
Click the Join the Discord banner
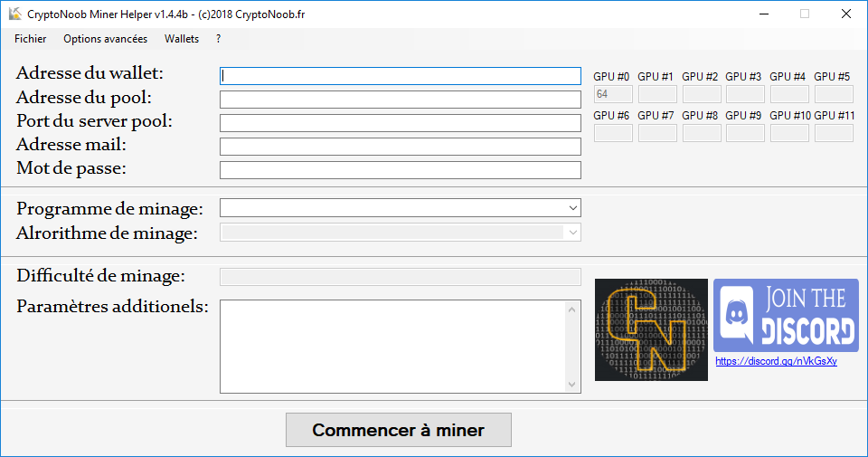point(786,315)
